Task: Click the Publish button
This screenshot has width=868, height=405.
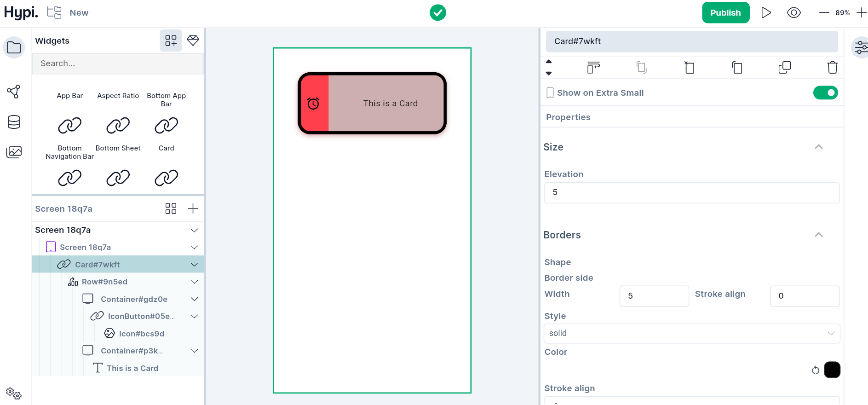Action: [x=725, y=12]
